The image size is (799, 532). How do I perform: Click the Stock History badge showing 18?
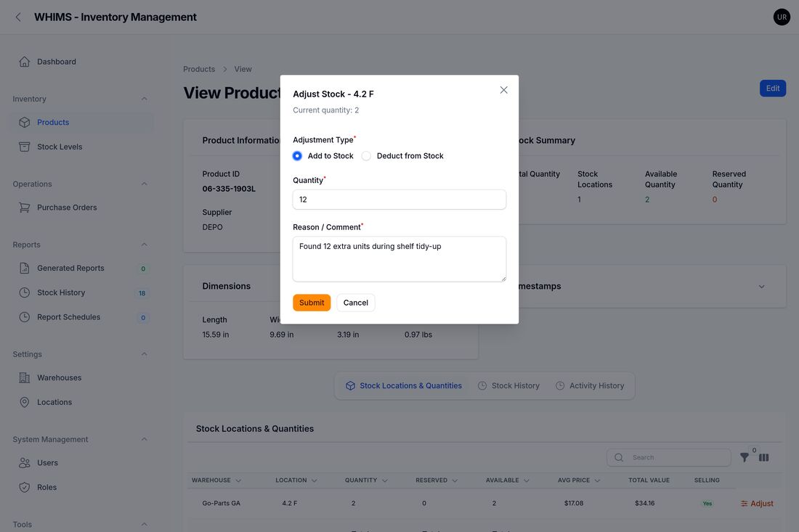[x=142, y=293]
